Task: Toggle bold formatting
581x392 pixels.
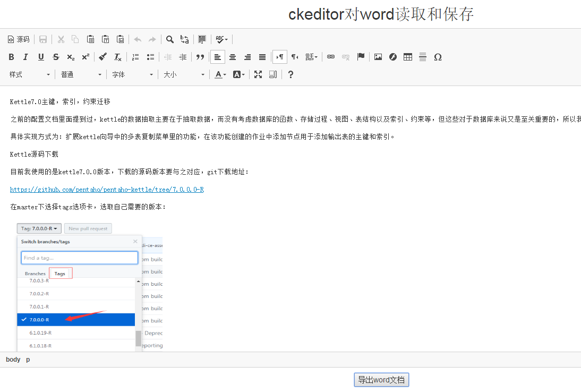Action: [x=11, y=57]
